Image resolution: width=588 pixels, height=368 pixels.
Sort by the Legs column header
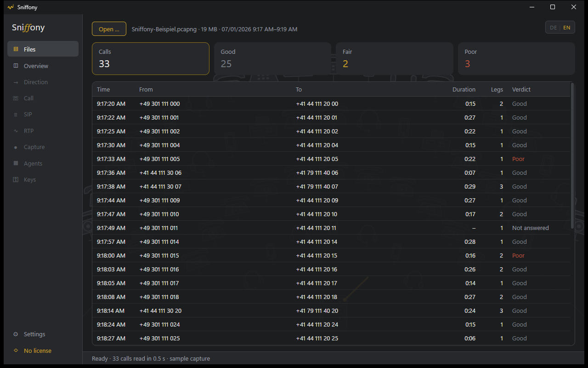coord(497,90)
